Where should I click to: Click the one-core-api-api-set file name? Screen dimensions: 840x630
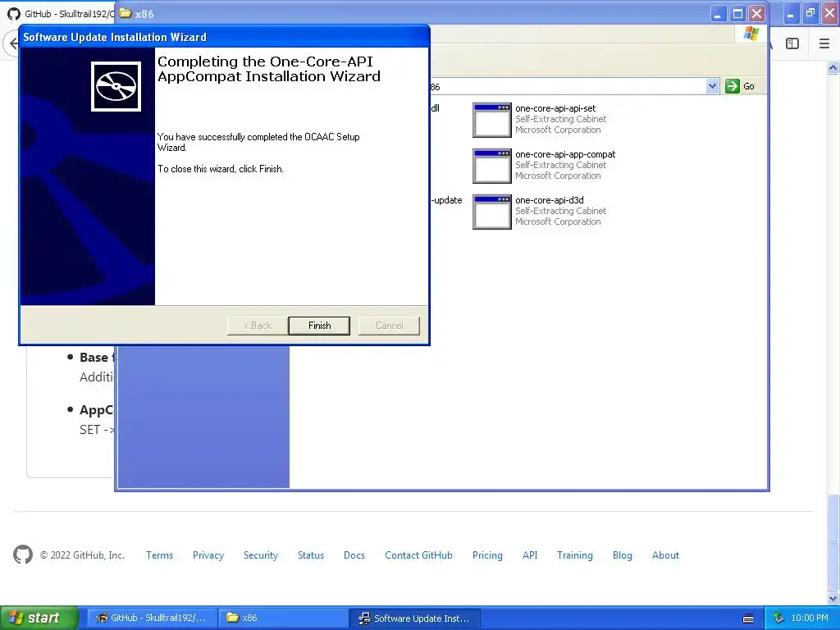pos(555,108)
